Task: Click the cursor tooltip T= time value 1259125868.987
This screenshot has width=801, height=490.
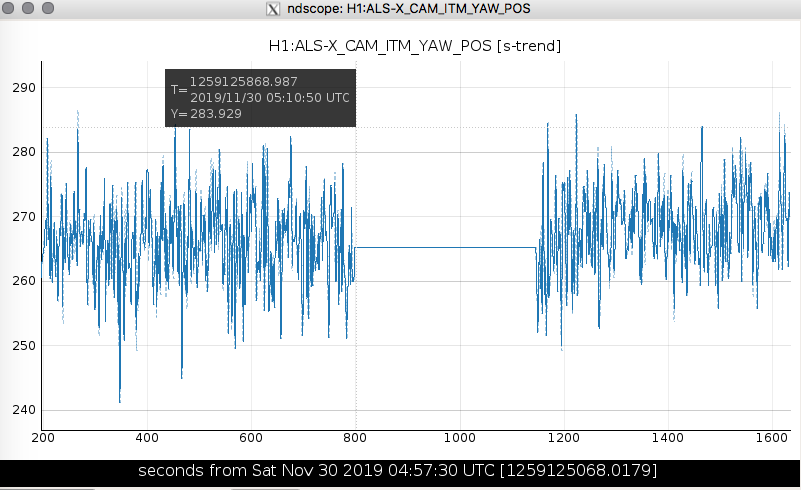Action: click(x=243, y=82)
